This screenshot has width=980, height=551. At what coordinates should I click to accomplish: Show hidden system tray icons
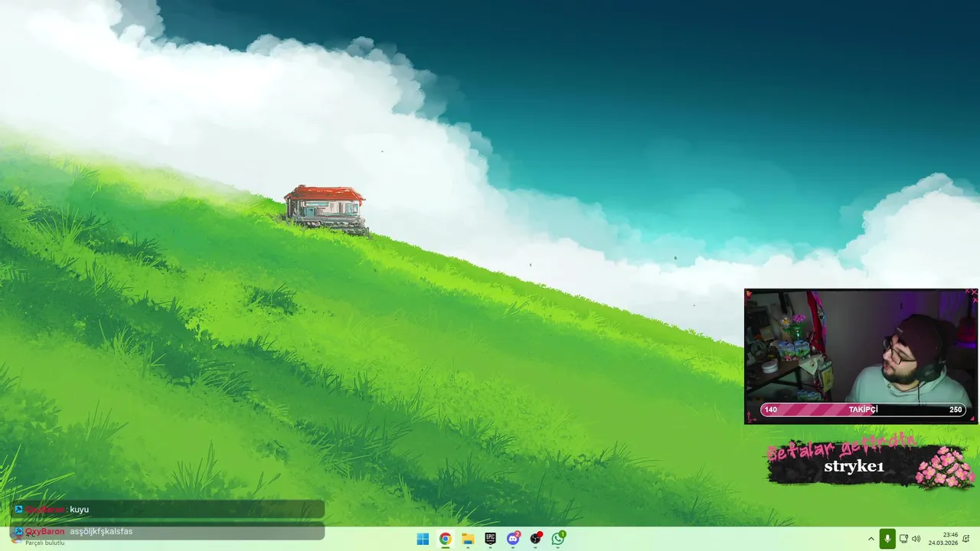(x=871, y=539)
